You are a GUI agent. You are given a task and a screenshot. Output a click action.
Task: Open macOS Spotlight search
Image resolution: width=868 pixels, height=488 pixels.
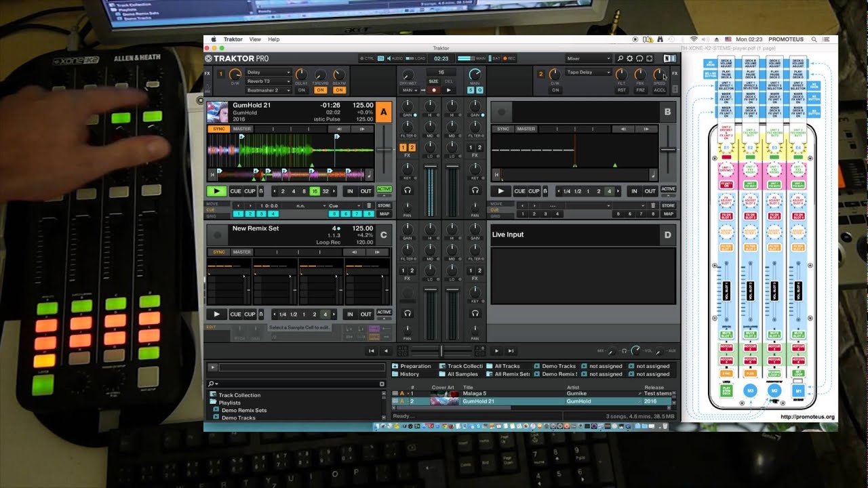coord(814,39)
